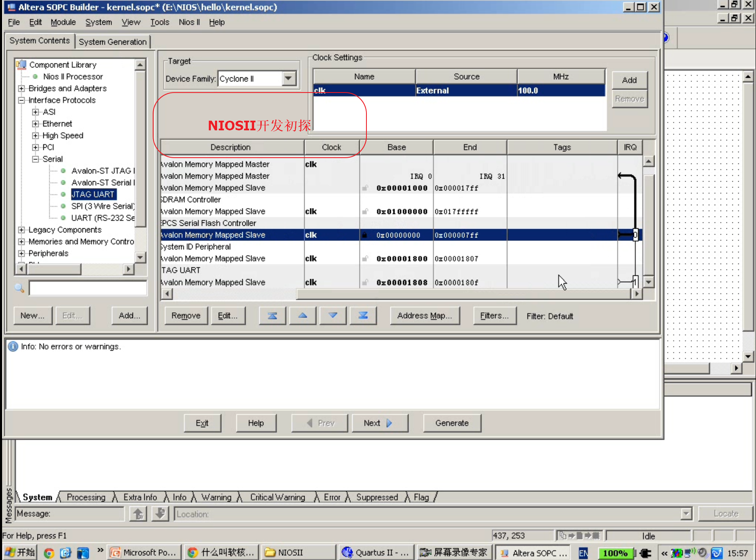Select the JTAG UART component
Viewport: 756px width, 560px height.
93,194
